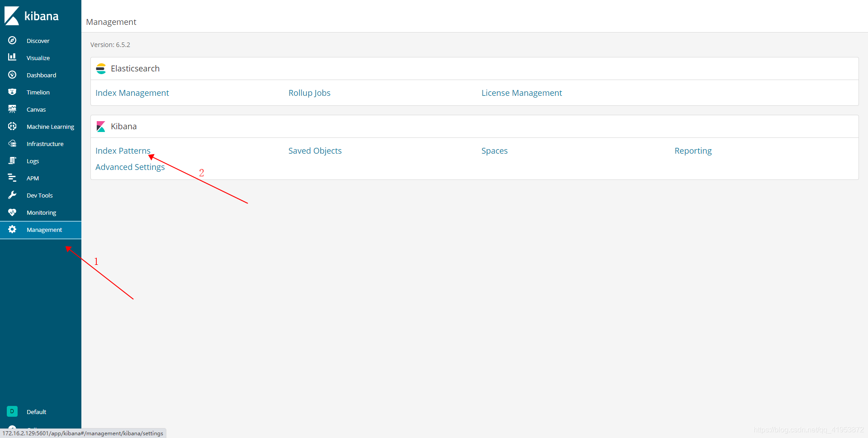Screen dimensions: 868x438
Task: Click the Kibana section logo
Action: pos(101,127)
